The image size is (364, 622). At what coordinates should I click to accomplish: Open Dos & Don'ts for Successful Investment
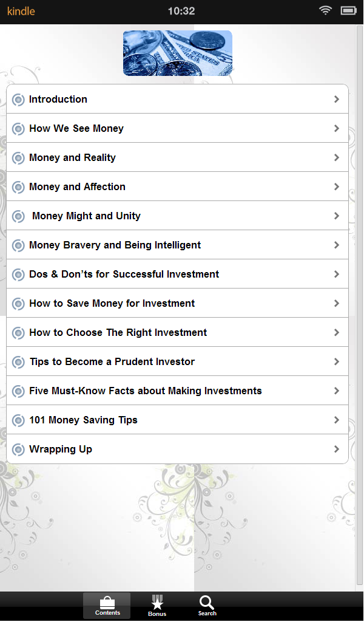177,274
